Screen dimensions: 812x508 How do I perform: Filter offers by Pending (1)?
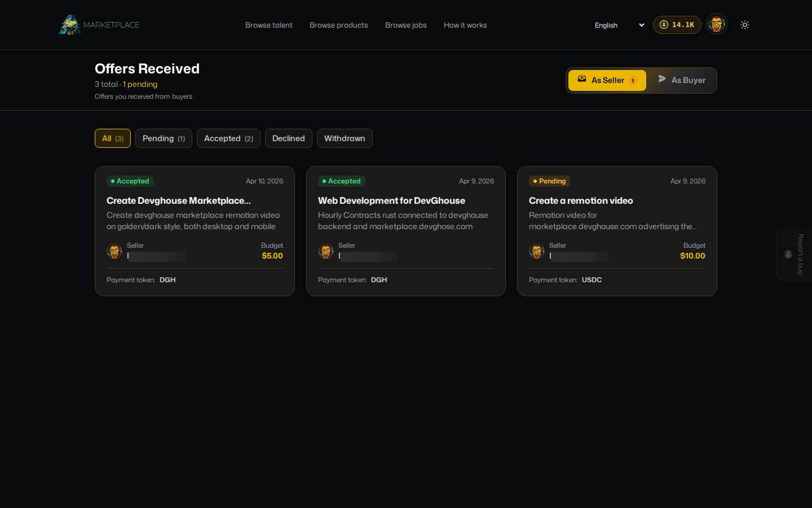click(x=164, y=138)
